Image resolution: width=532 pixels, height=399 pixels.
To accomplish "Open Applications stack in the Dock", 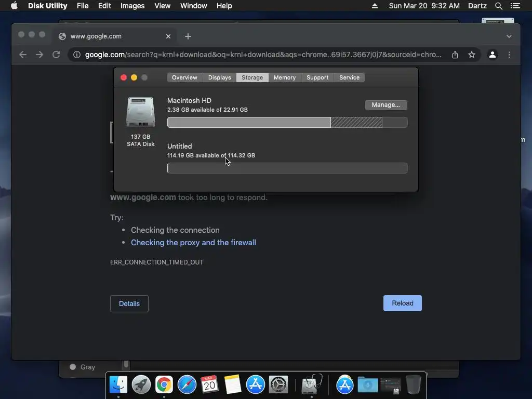I will coord(345,384).
